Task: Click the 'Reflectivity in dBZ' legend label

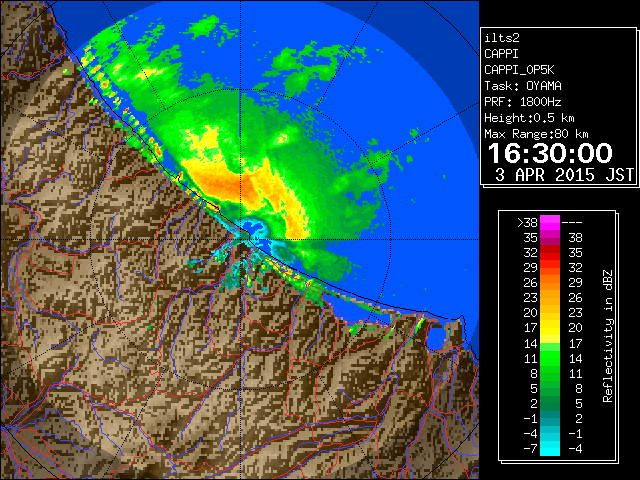Action: coord(607,336)
